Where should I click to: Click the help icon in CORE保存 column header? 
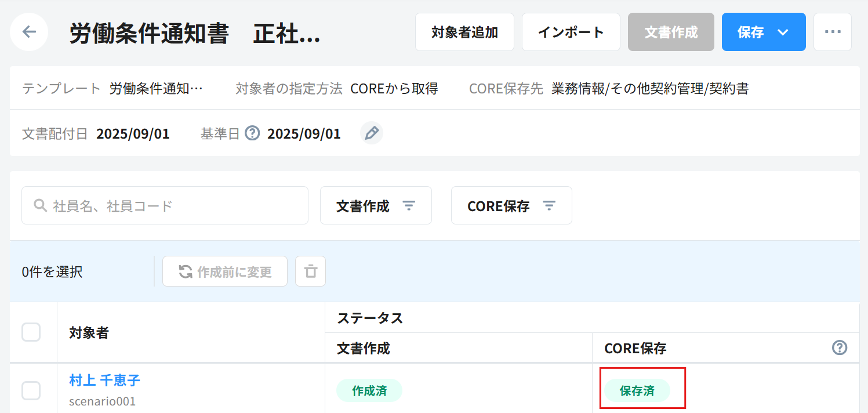839,348
